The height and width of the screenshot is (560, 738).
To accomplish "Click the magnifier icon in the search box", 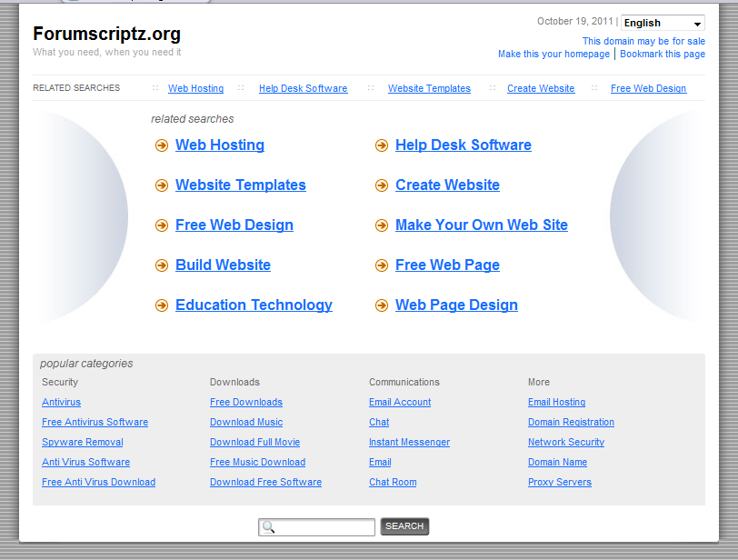I will (267, 527).
